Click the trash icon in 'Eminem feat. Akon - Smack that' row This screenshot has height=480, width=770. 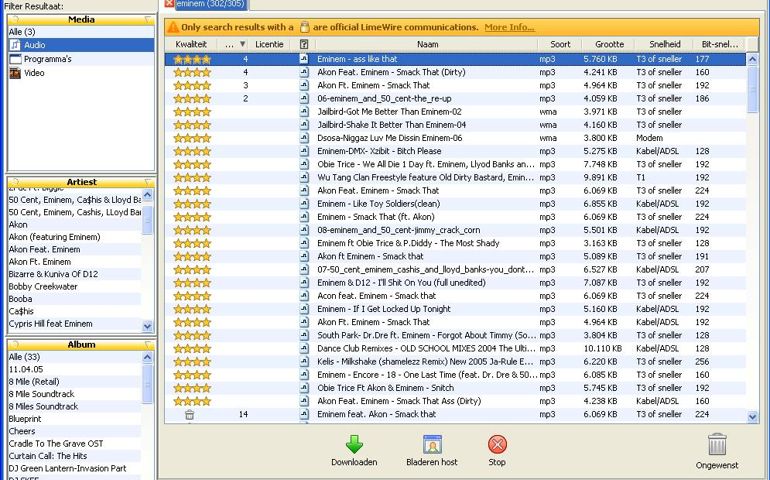[190, 415]
